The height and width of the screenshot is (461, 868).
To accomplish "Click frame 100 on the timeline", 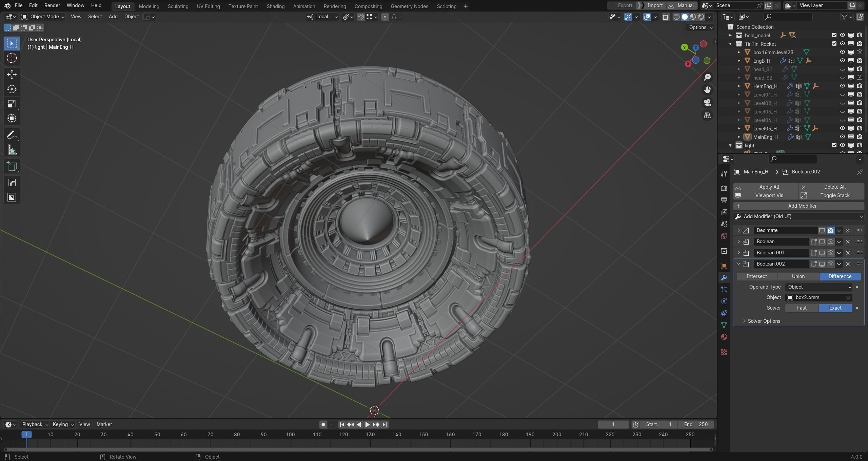I will click(x=290, y=435).
